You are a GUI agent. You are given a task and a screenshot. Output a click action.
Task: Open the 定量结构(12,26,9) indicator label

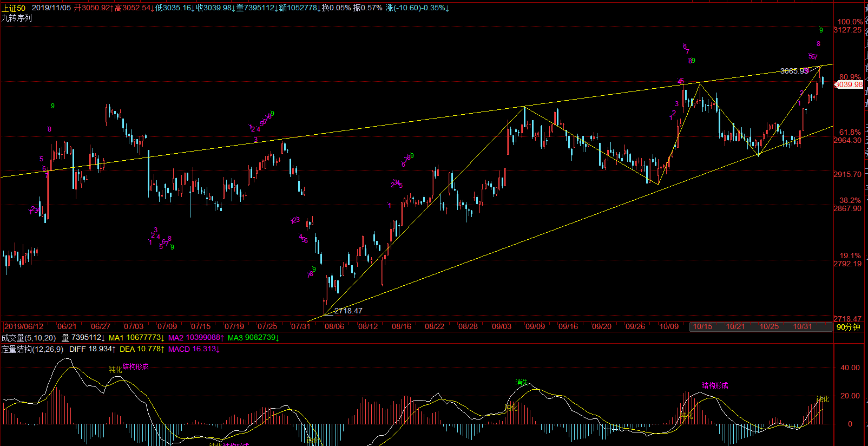pyautogui.click(x=32, y=349)
